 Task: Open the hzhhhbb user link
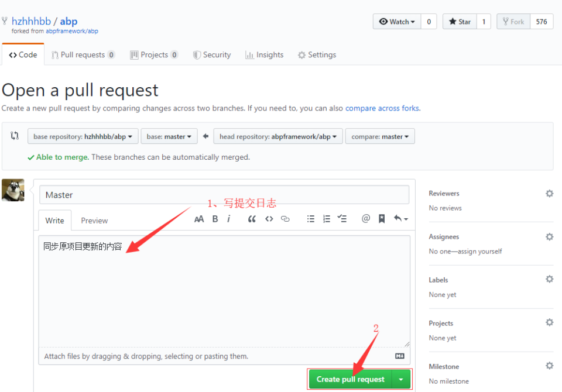[31, 22]
